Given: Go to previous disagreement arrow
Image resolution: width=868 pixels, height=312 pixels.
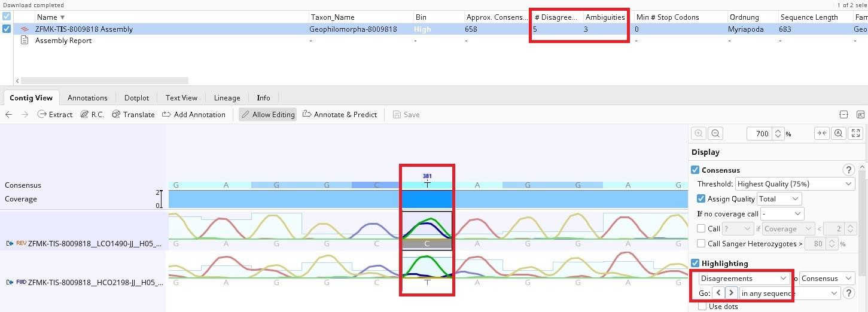Looking at the screenshot, I should 718,293.
